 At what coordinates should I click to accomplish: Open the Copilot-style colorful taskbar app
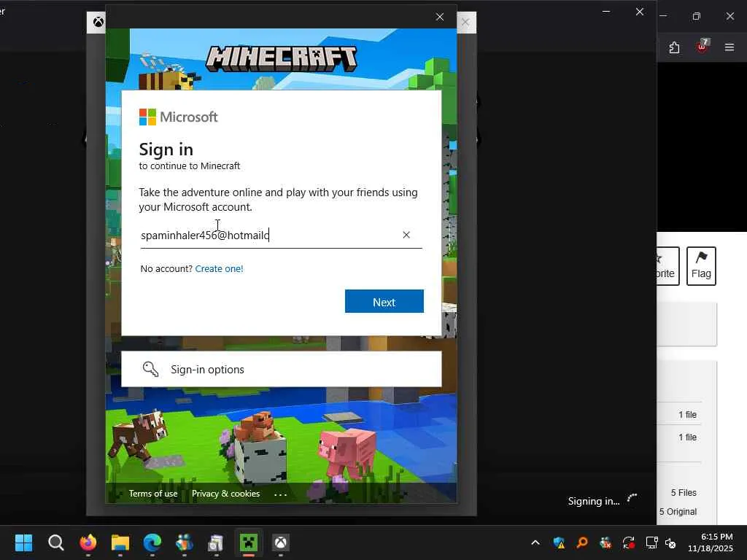185,542
